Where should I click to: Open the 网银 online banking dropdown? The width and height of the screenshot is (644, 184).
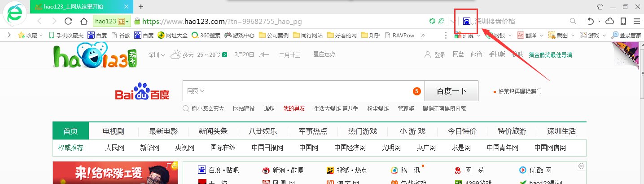click(x=499, y=35)
